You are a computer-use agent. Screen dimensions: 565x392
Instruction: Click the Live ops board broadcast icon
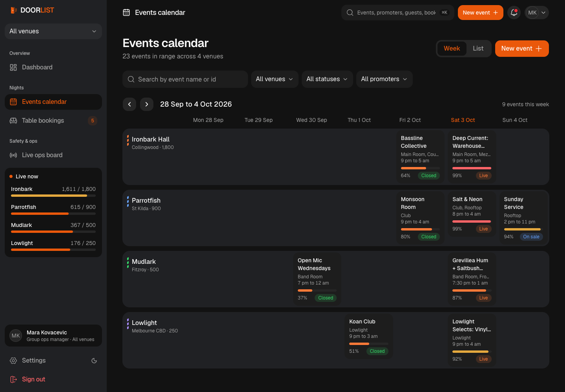click(13, 155)
